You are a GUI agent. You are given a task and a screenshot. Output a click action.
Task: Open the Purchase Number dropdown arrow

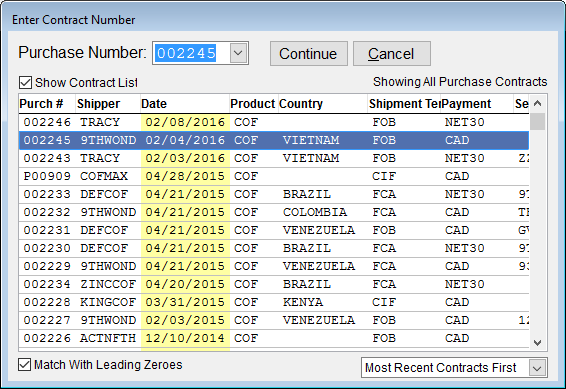click(x=238, y=53)
